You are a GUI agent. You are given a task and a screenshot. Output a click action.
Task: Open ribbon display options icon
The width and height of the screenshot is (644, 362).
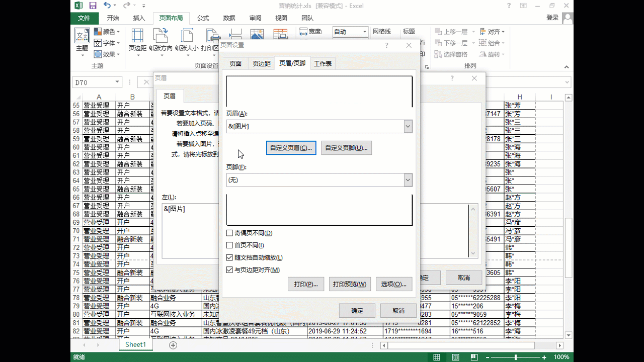[x=524, y=6]
